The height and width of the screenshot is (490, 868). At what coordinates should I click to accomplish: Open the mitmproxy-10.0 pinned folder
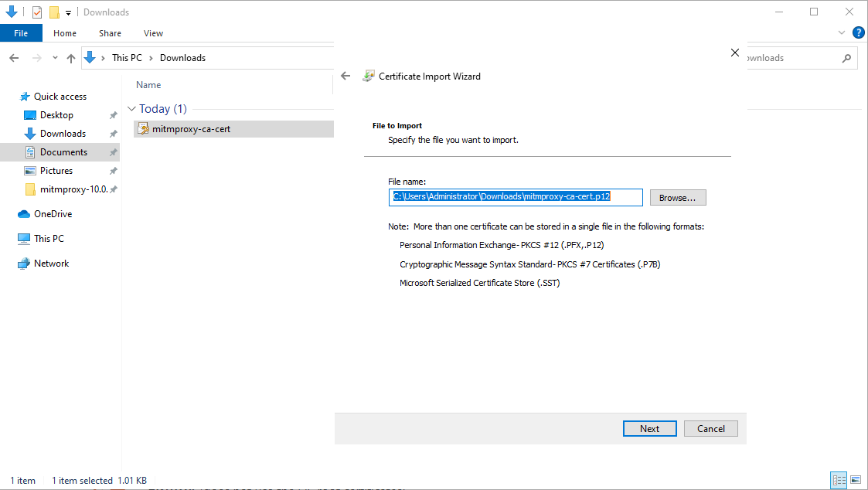73,189
